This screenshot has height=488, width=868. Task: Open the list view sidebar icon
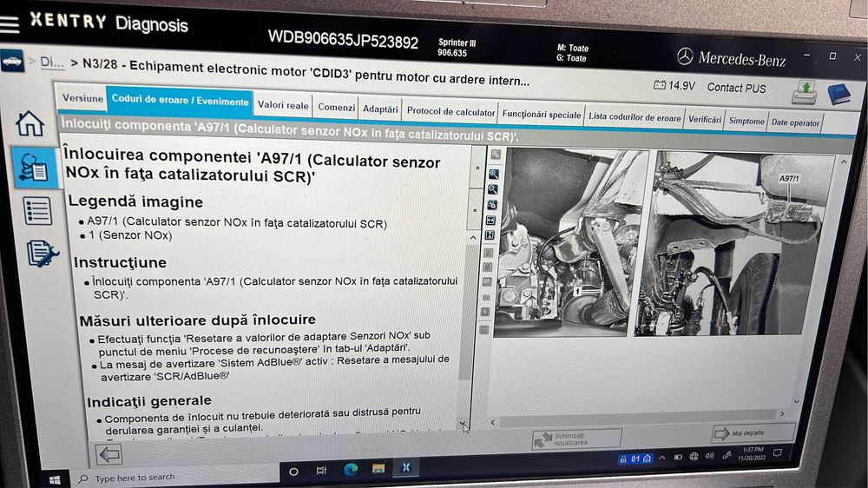click(37, 211)
